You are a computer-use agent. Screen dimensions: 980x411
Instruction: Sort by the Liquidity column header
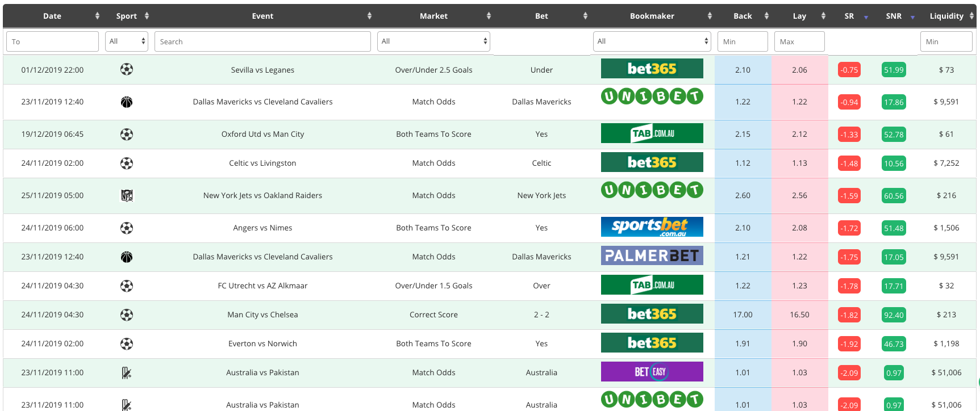(946, 16)
